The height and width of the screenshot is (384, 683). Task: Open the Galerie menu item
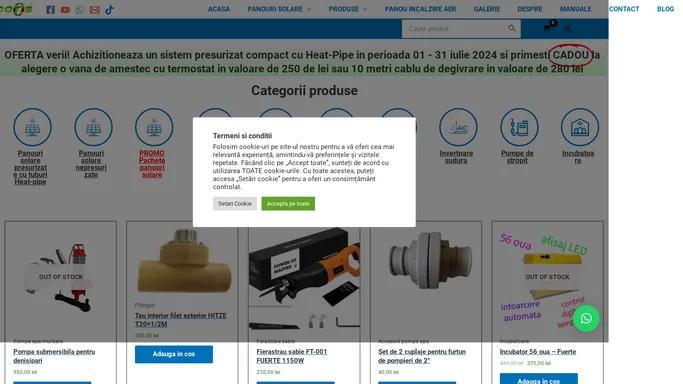click(x=487, y=9)
